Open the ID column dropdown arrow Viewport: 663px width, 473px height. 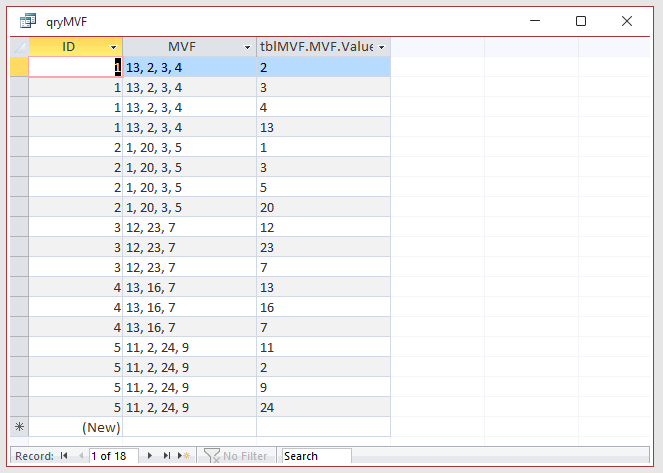[113, 47]
